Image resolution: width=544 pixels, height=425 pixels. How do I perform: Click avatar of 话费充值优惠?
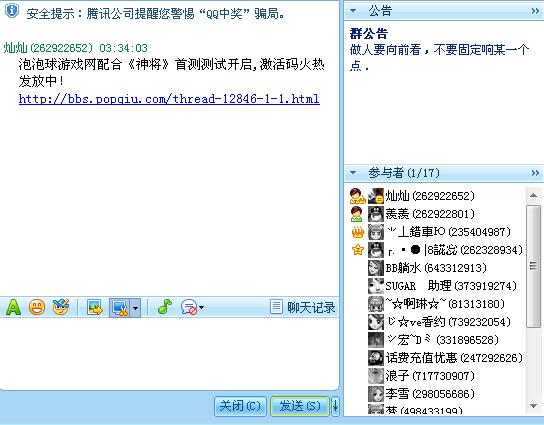point(376,358)
